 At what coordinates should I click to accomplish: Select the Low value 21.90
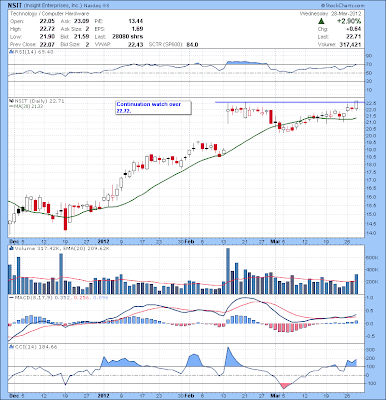pos(48,37)
